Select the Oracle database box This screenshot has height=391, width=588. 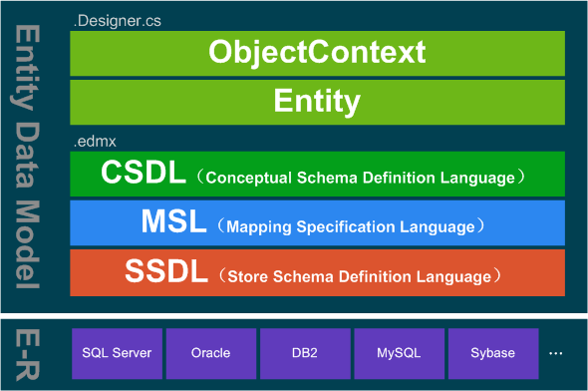[211, 353]
